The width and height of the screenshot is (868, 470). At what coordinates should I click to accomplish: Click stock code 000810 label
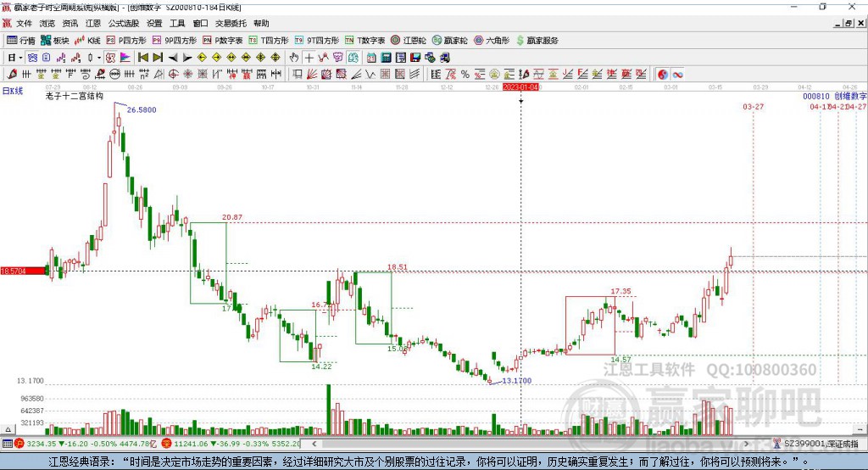point(816,97)
